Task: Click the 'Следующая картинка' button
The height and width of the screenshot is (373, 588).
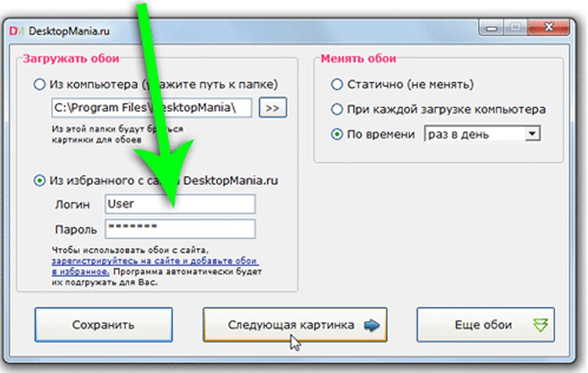Action: pyautogui.click(x=295, y=325)
